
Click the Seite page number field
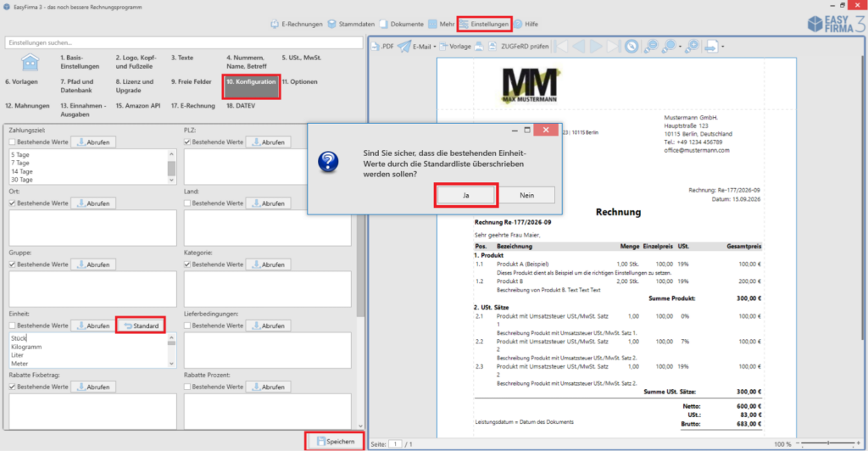click(395, 444)
